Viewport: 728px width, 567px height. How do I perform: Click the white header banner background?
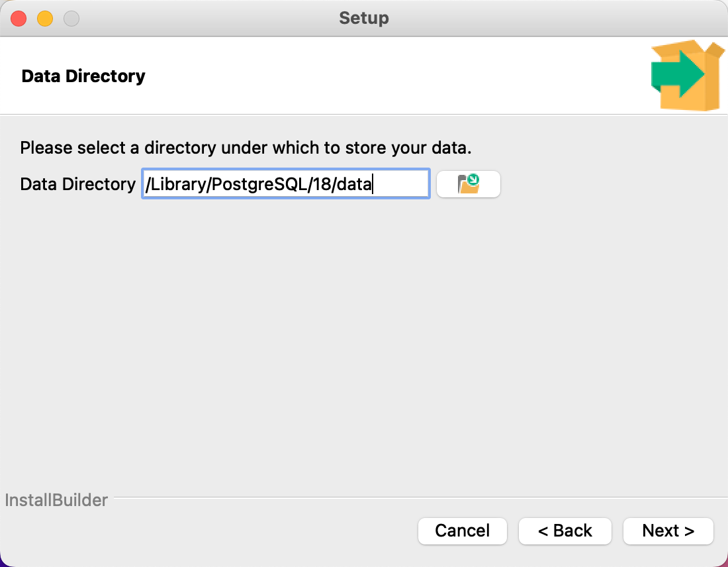click(x=371, y=76)
